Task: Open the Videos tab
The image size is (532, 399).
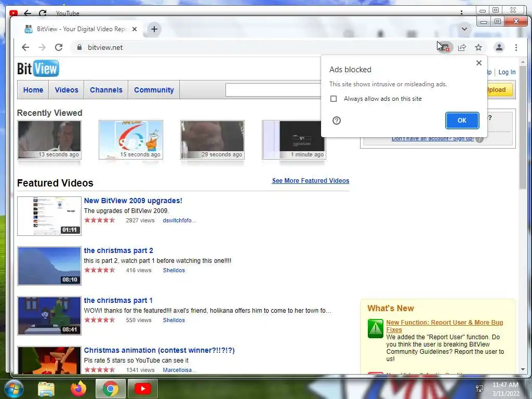Action: [66, 90]
